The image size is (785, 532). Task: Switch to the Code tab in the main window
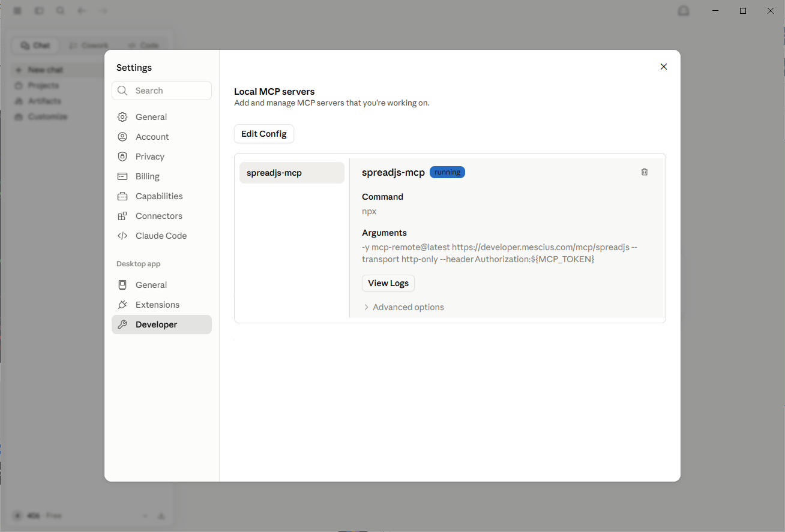[143, 46]
